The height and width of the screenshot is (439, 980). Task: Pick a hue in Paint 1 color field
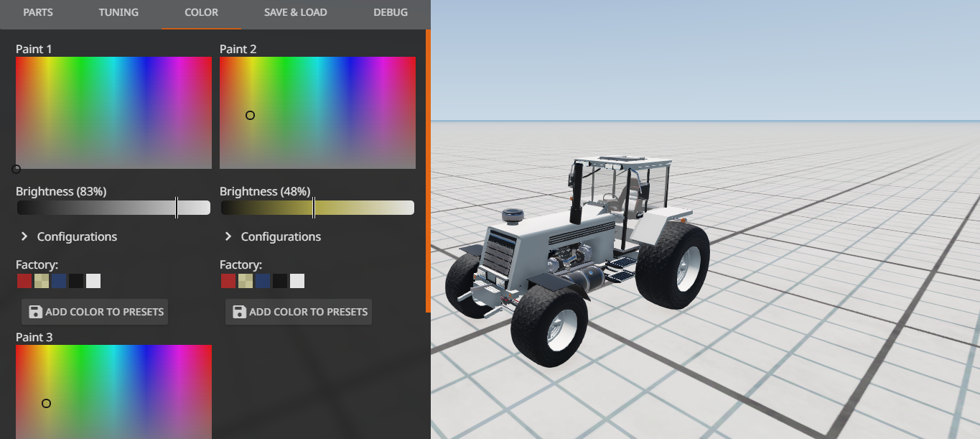coord(113,113)
